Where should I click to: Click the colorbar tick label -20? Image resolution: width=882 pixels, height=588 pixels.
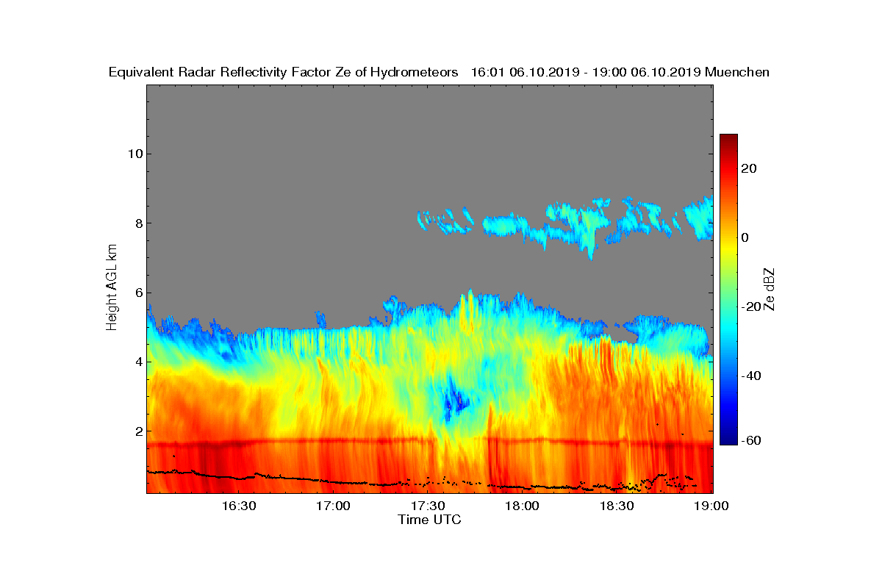tap(750, 306)
